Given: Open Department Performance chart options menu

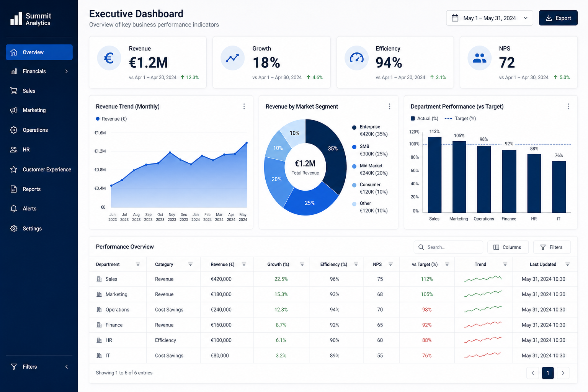Looking at the screenshot, I should (568, 106).
